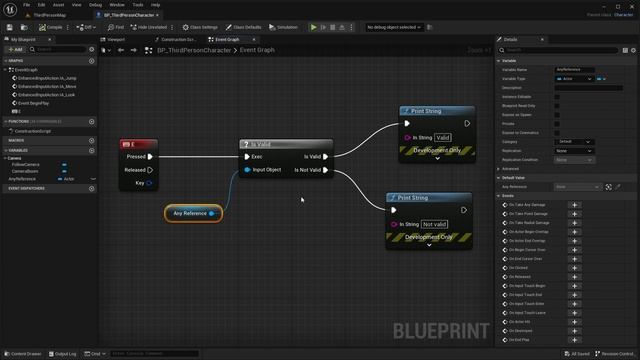The image size is (640, 360).
Task: Click the Add button in My Blueprint
Action: point(16,49)
